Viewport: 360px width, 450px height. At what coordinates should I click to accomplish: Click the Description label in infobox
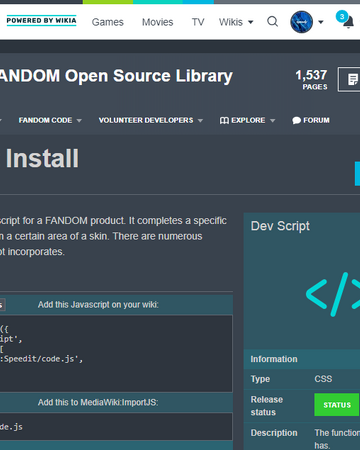pyautogui.click(x=274, y=433)
